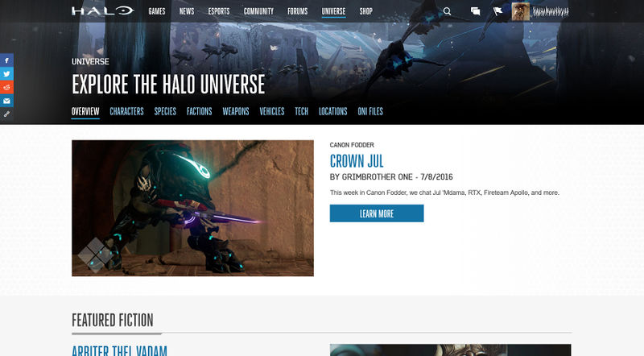644x356 pixels.
Task: Click the Crown Jul article thumbnail image
Action: [x=192, y=208]
